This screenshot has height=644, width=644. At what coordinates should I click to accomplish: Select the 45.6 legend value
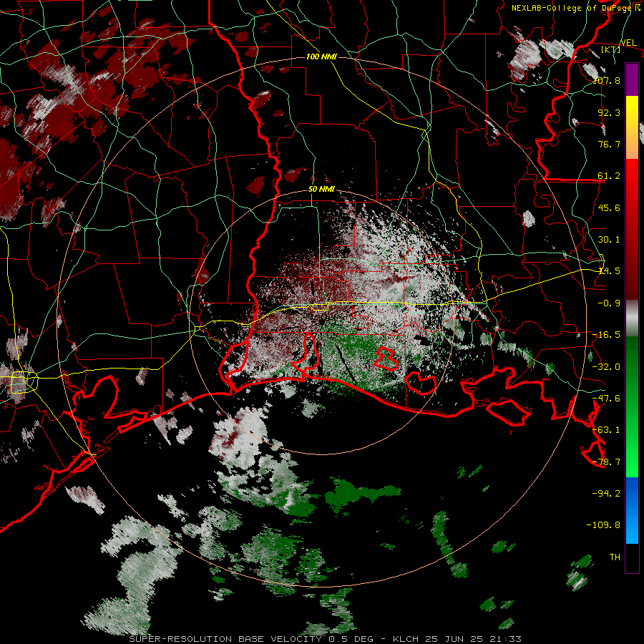click(609, 208)
